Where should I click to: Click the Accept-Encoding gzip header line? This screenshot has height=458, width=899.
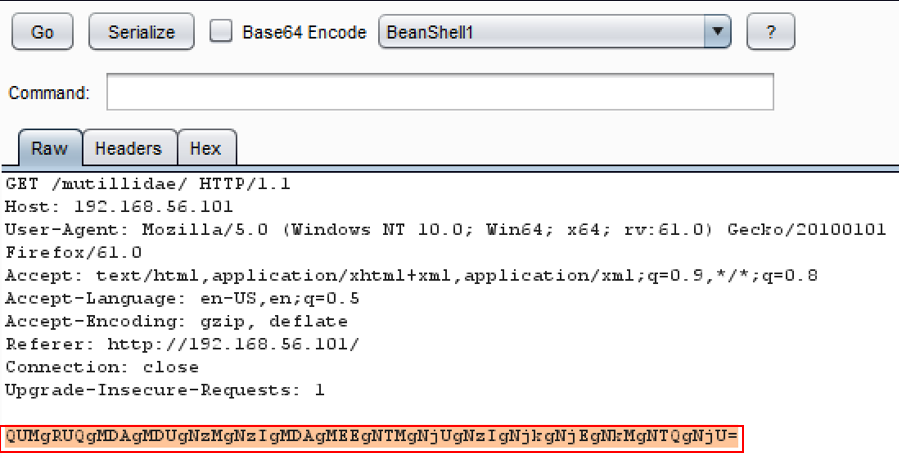tap(176, 321)
